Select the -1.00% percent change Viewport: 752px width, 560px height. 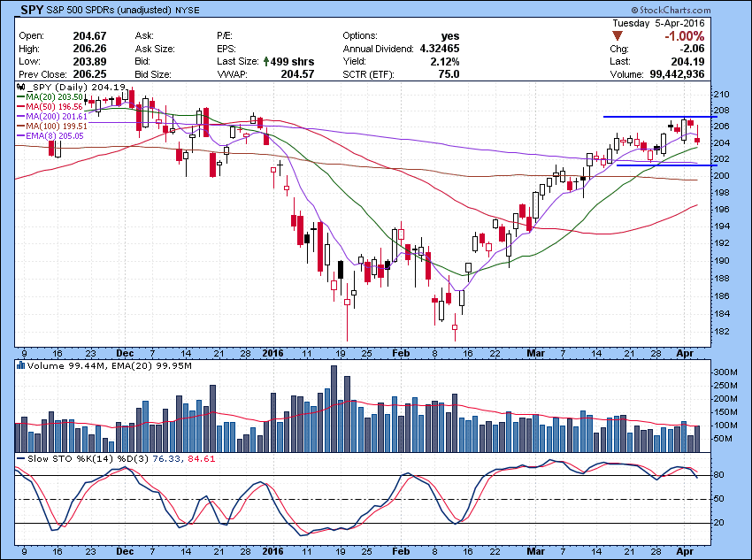coord(685,36)
